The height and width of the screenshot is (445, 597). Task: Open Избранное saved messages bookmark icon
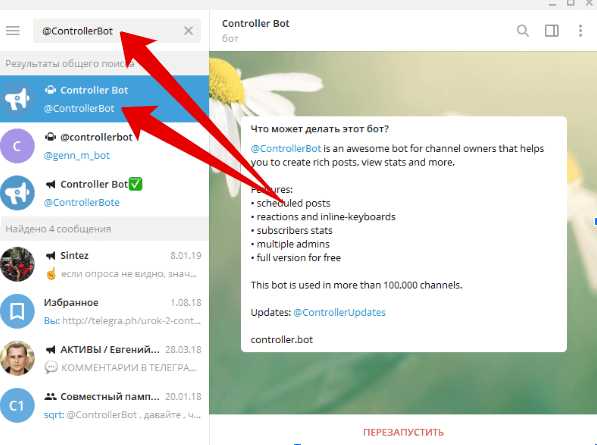17,311
